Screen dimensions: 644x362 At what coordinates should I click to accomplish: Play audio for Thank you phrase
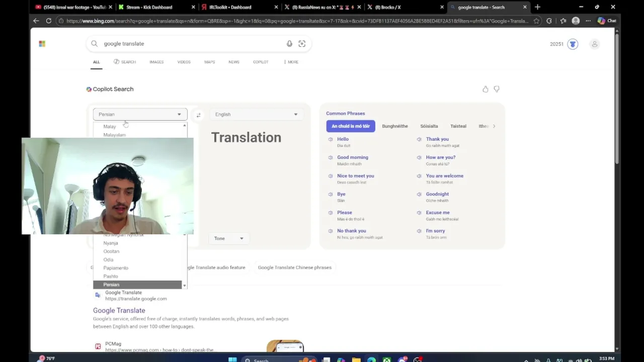419,139
